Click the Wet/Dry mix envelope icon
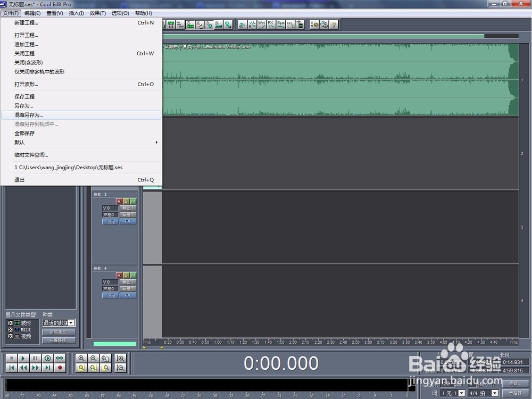This screenshot has width=532, height=399. (x=262, y=24)
